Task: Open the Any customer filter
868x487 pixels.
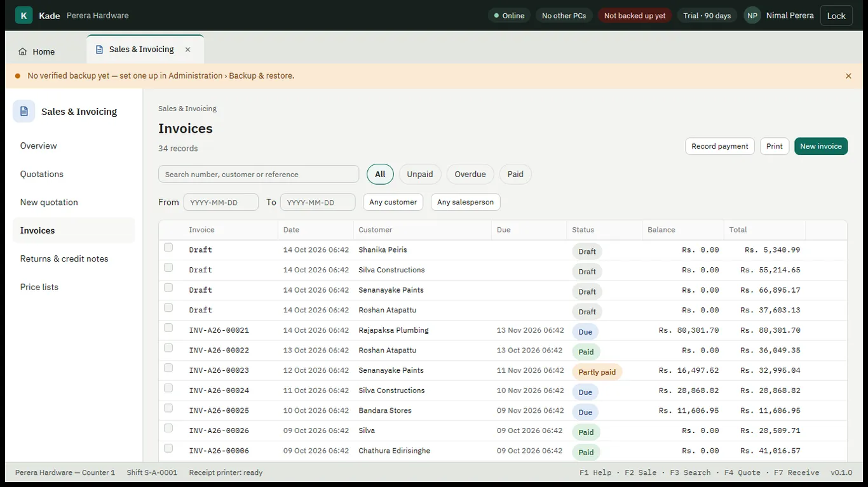Action: click(x=393, y=202)
